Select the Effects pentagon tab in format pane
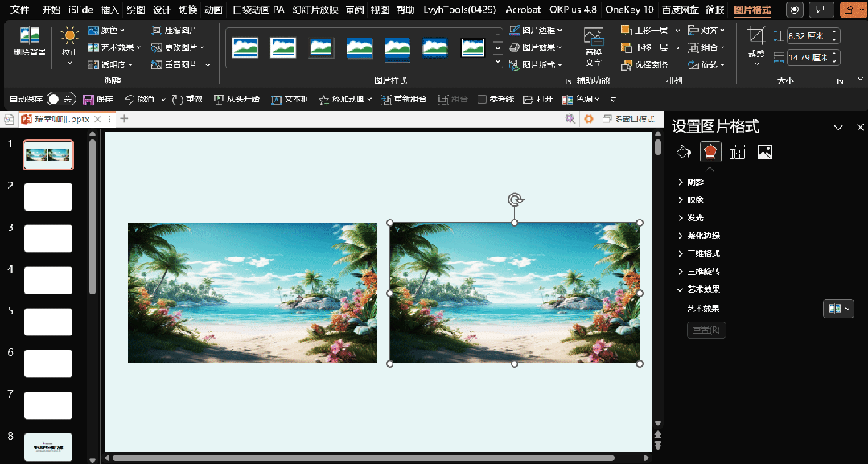868x464 pixels. click(710, 152)
